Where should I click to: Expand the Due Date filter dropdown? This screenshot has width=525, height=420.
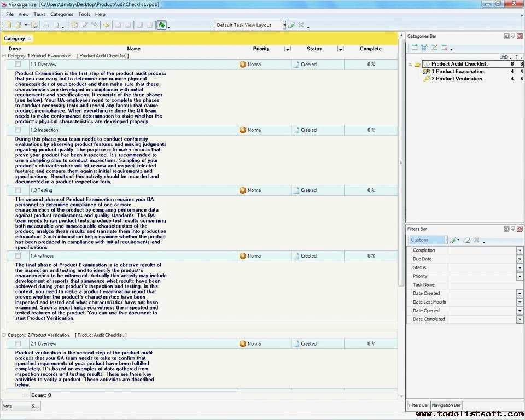coord(520,259)
